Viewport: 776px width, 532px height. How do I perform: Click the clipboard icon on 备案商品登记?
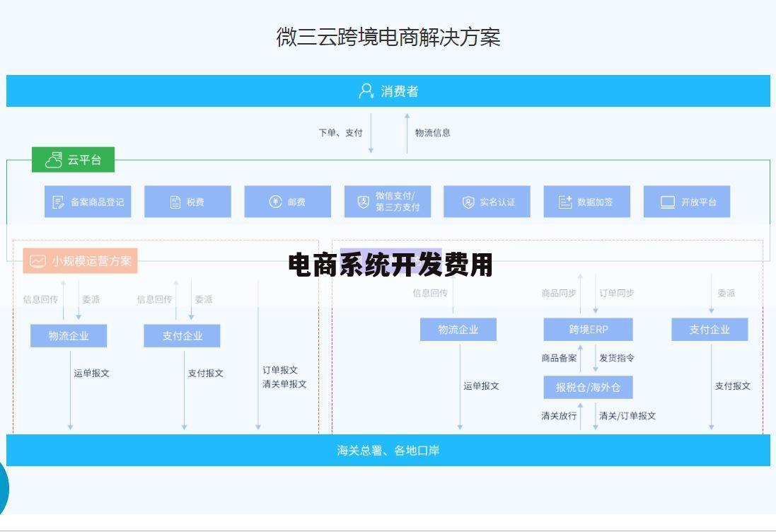pyautogui.click(x=59, y=201)
